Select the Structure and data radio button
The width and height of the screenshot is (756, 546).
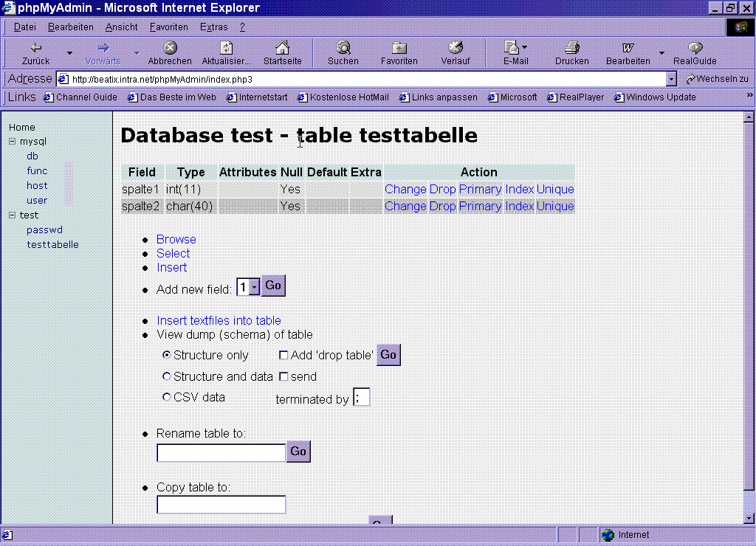pos(167,376)
